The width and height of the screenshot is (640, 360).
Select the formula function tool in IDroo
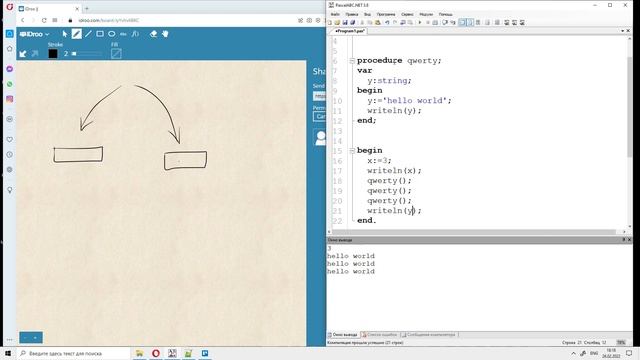pyautogui.click(x=135, y=34)
